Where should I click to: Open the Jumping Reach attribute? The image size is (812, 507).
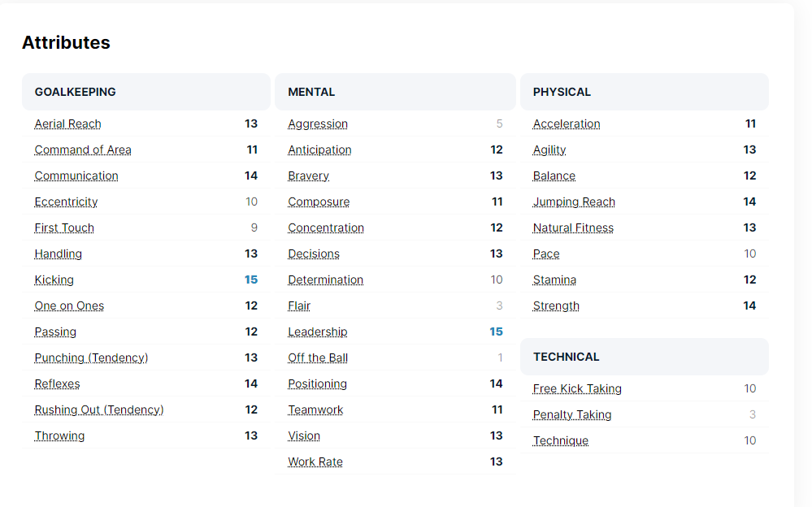tap(573, 201)
